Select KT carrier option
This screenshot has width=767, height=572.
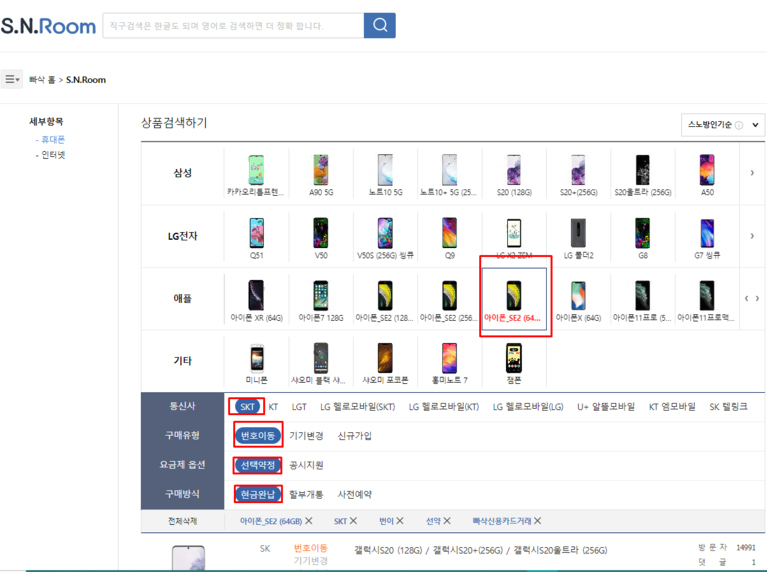click(x=273, y=407)
